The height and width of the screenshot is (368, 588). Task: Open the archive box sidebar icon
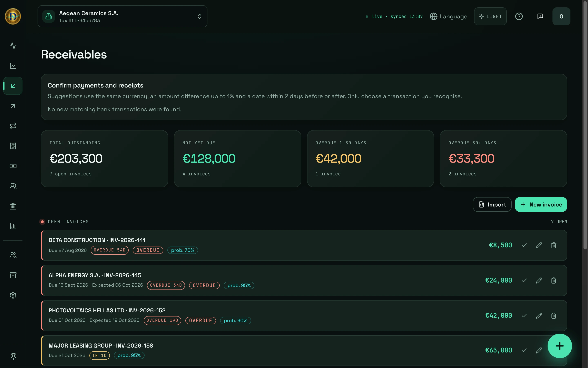[x=13, y=275]
